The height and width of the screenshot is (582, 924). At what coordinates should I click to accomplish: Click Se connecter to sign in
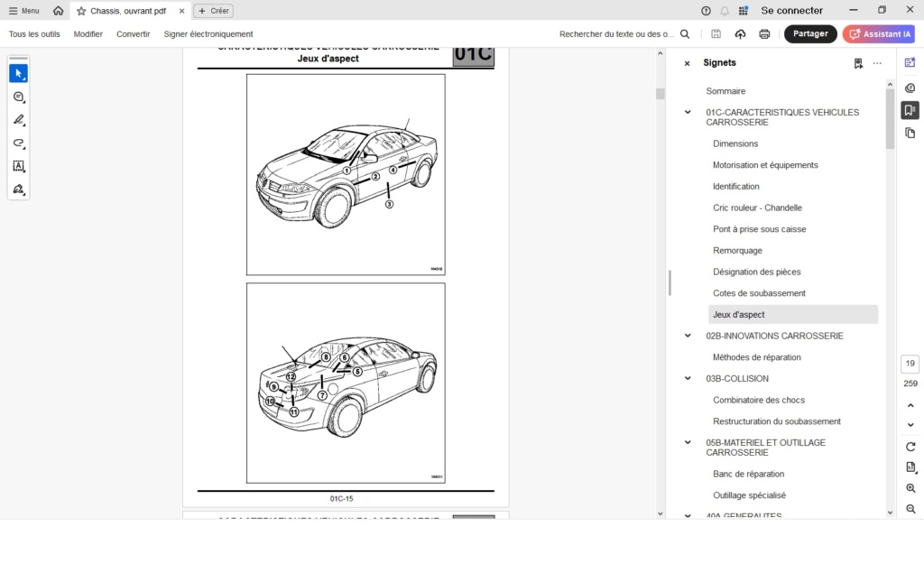coord(791,11)
